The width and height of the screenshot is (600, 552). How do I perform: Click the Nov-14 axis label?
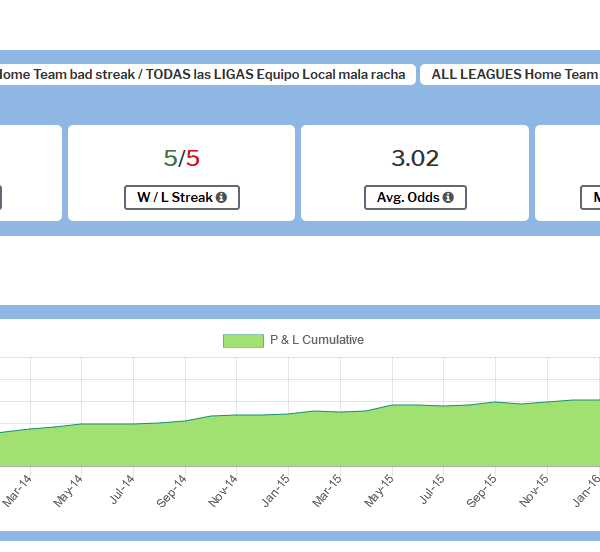click(223, 491)
